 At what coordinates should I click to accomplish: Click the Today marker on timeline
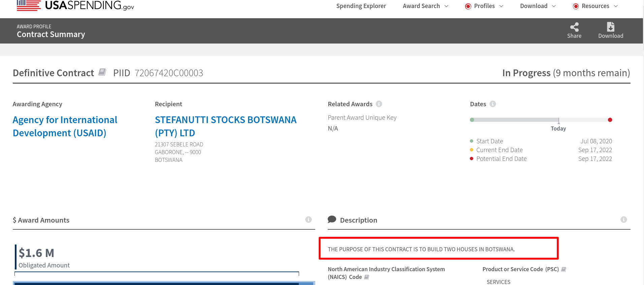pyautogui.click(x=558, y=129)
